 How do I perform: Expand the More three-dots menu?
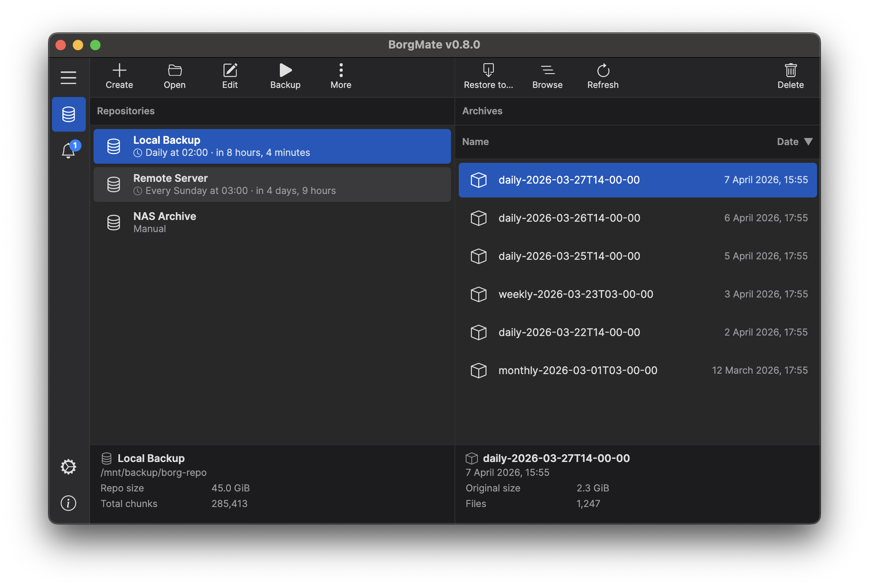click(341, 71)
